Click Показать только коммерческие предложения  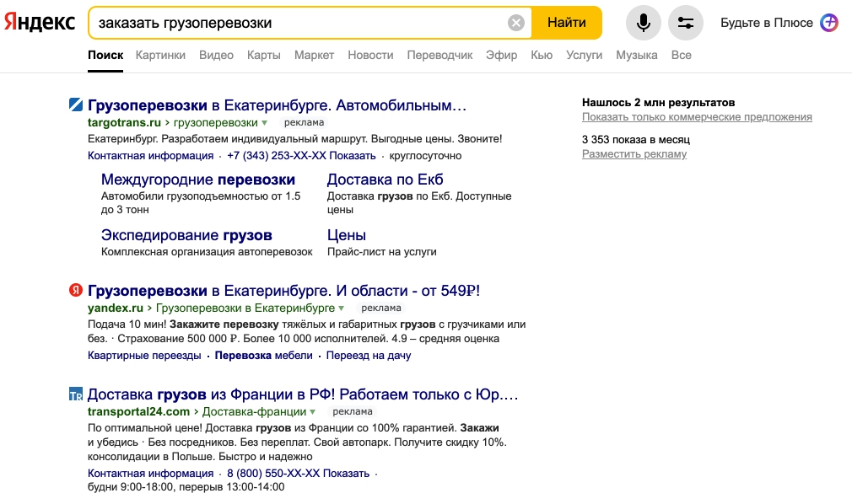[x=697, y=117]
